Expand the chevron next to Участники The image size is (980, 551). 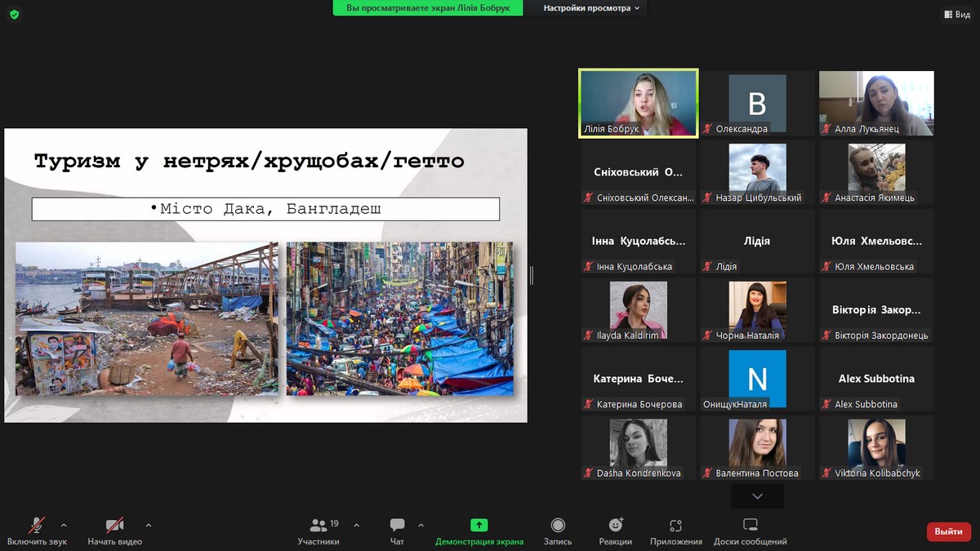356,525
